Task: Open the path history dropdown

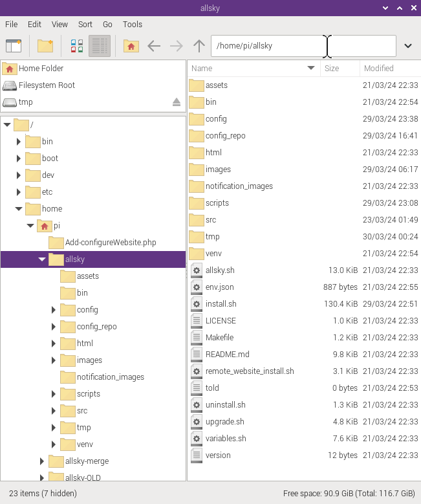Action: pyautogui.click(x=408, y=46)
